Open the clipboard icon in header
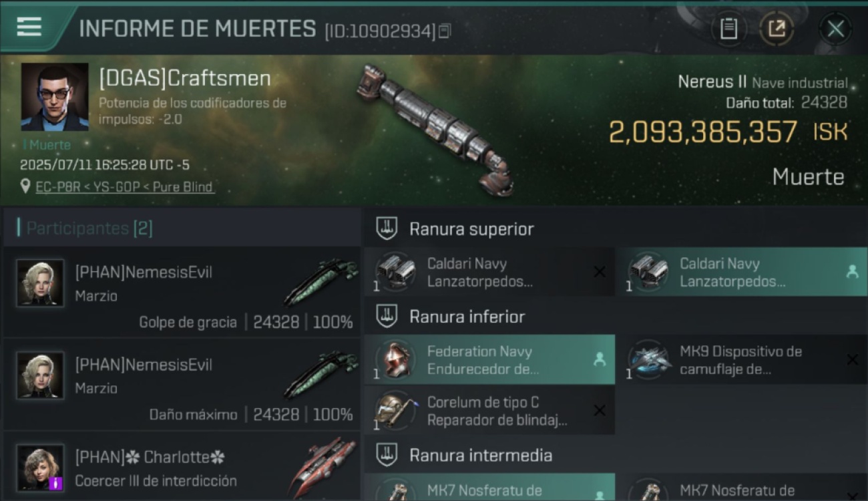The image size is (868, 501). click(728, 29)
